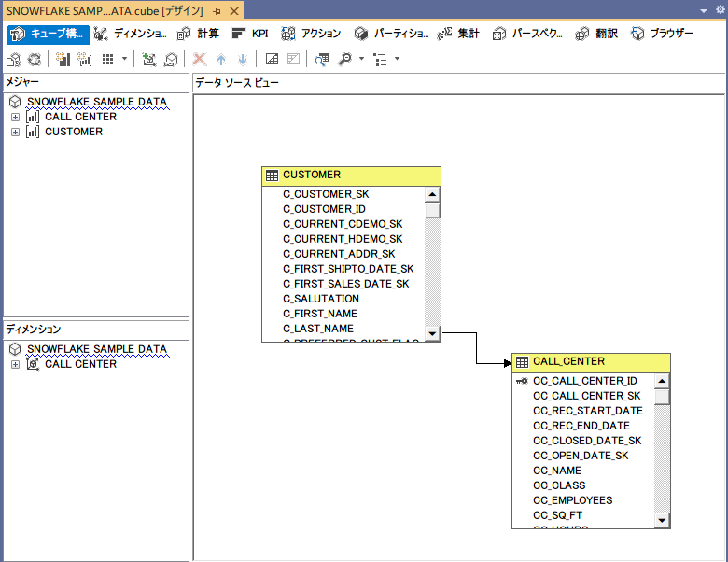This screenshot has height=562, width=728.
Task: Click the New Measure Group toolbar icon
Action: coord(85,60)
